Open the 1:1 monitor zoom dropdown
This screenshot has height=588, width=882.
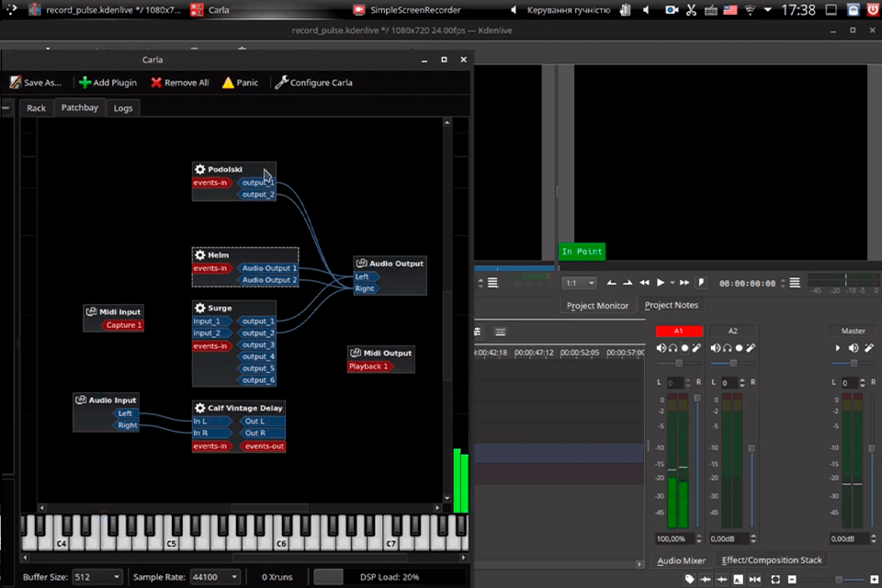coord(579,283)
